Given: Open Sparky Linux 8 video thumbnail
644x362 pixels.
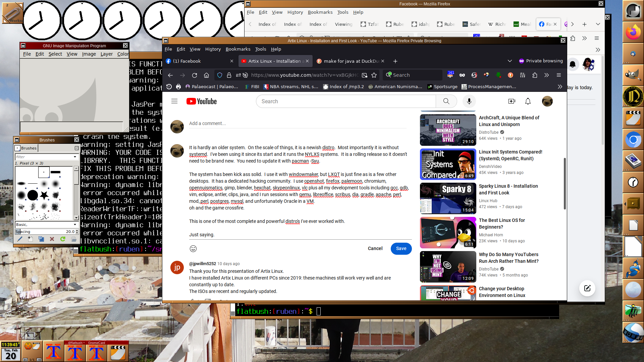Looking at the screenshot, I should click(448, 198).
